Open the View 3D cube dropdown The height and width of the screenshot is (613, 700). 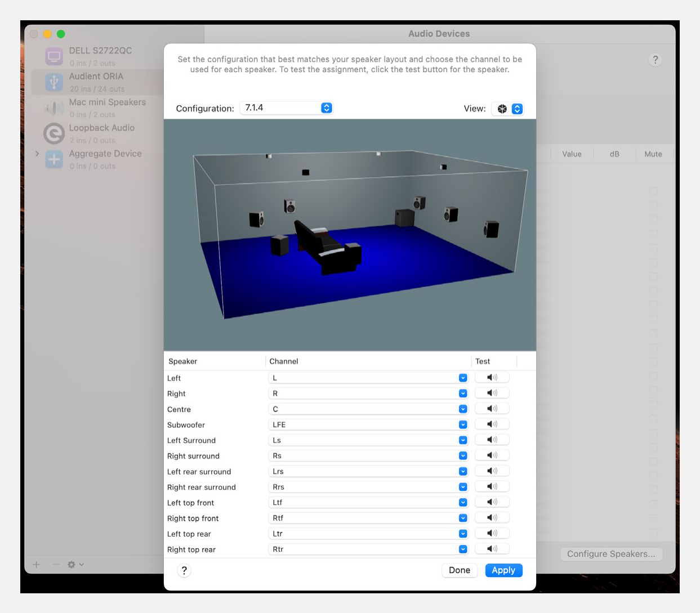click(507, 109)
